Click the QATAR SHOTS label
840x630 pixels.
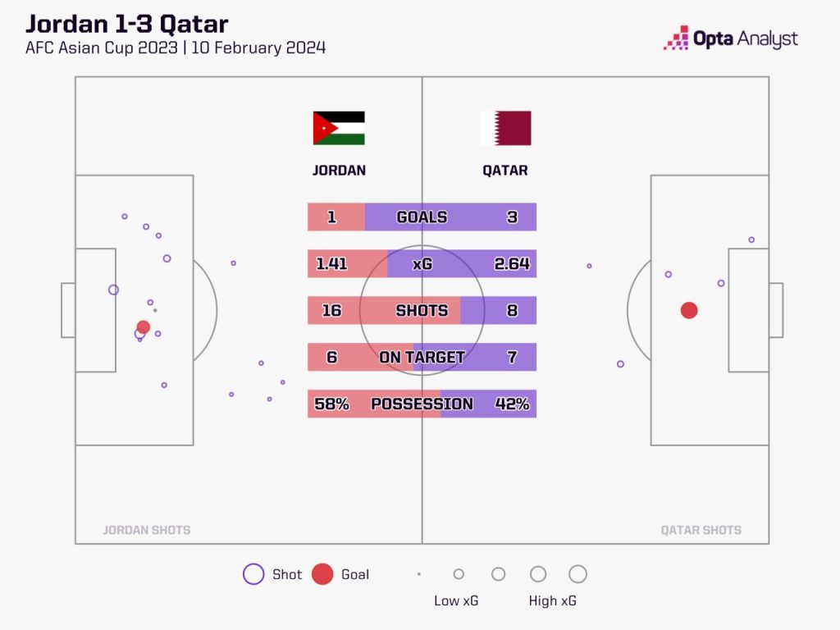(x=701, y=530)
